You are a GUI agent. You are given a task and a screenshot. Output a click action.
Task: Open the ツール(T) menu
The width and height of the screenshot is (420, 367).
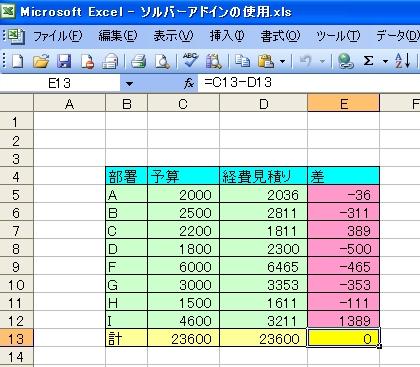tap(338, 36)
